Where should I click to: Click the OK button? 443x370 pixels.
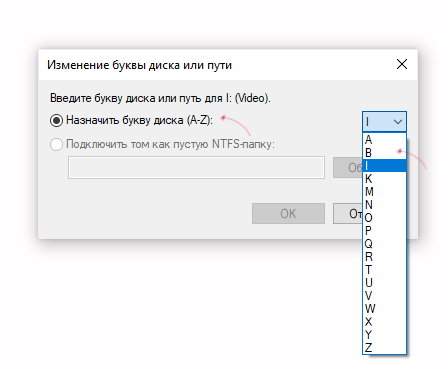(x=288, y=213)
